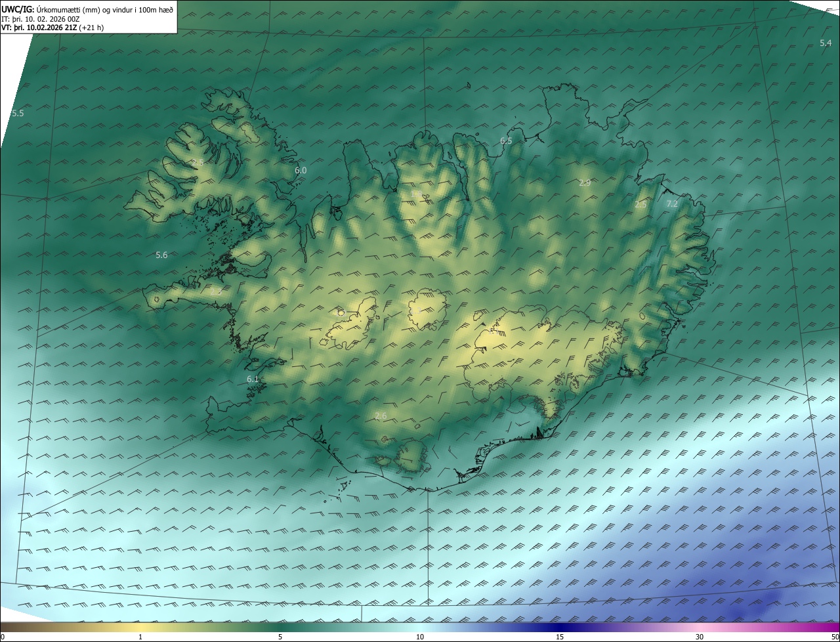Click the 6.1 value label
The image size is (840, 642).
click(x=253, y=379)
